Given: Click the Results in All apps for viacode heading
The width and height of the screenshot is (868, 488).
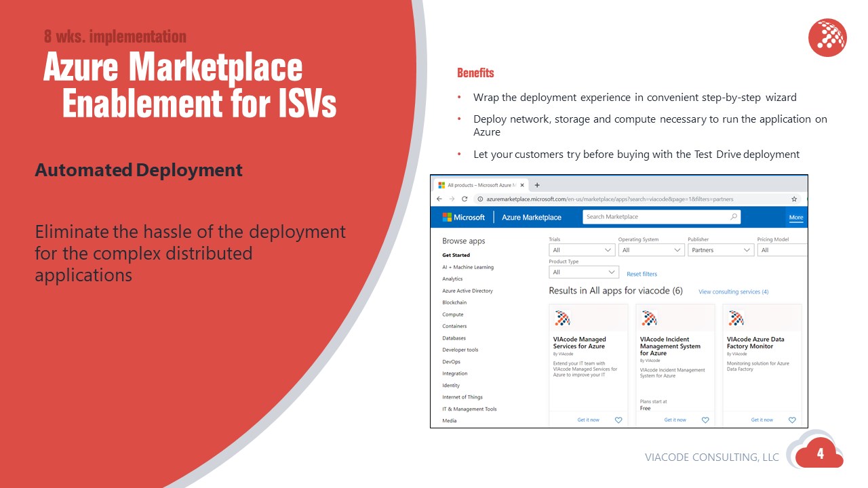Looking at the screenshot, I should [616, 291].
